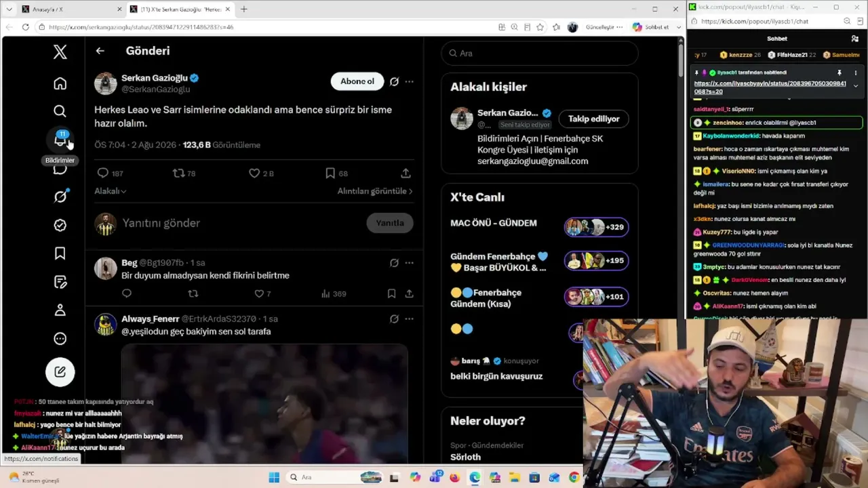Click the Grok icon on Beg's reply

pos(394,263)
